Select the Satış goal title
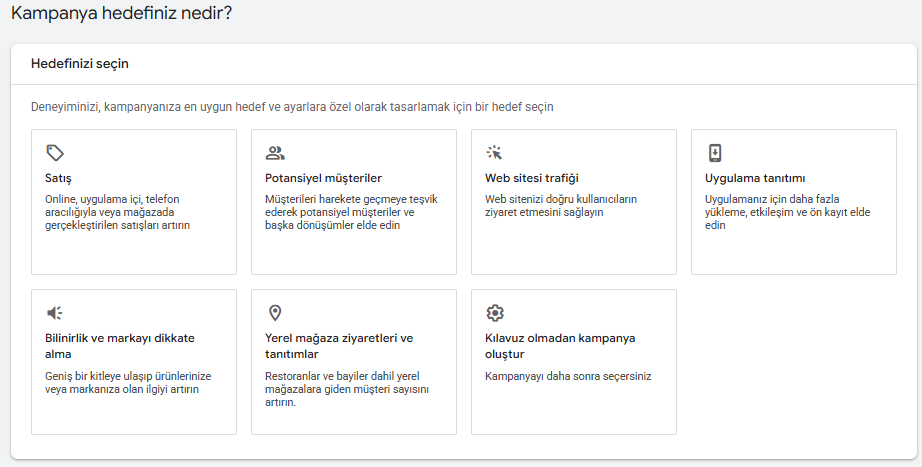The image size is (922, 467). tap(59, 178)
